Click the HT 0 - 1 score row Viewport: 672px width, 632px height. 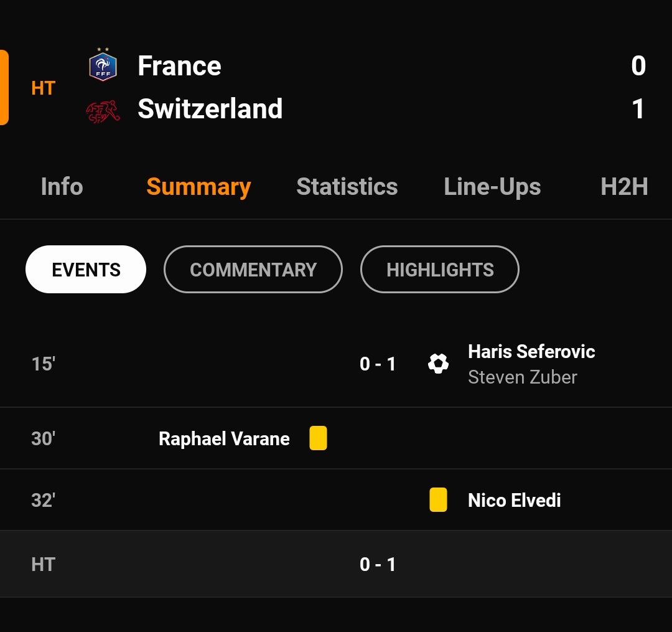pos(336,564)
